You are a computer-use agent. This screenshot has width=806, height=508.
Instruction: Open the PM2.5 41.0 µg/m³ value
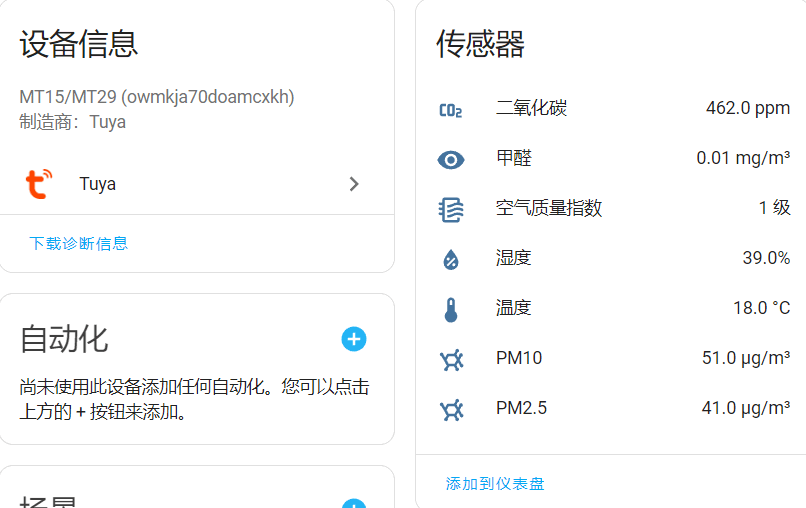745,408
